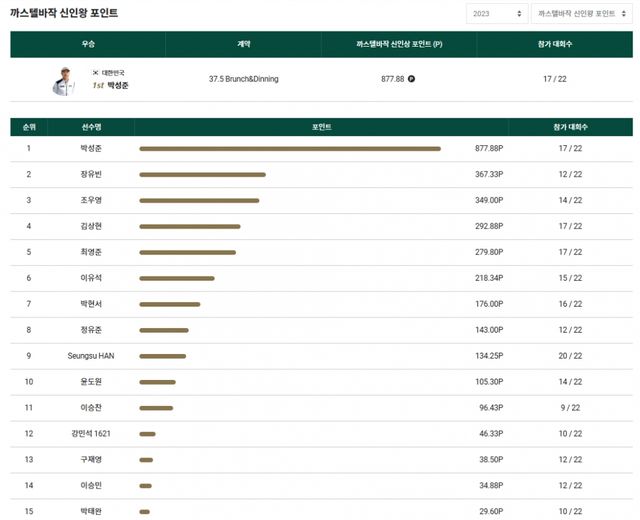Click 37.5 Brunch&Dinning sponsor text
This screenshot has width=640, height=520.
pos(244,78)
